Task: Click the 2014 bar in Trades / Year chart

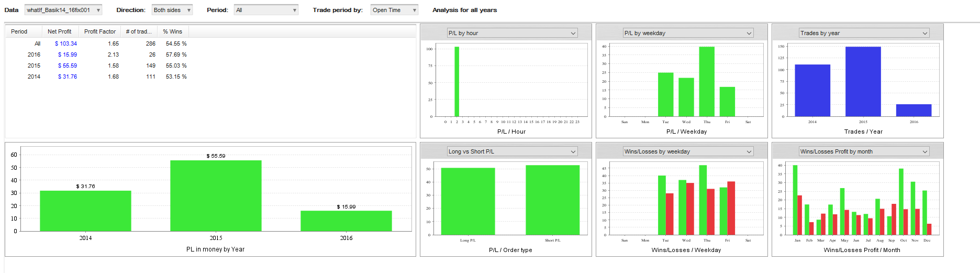Action: [x=812, y=91]
